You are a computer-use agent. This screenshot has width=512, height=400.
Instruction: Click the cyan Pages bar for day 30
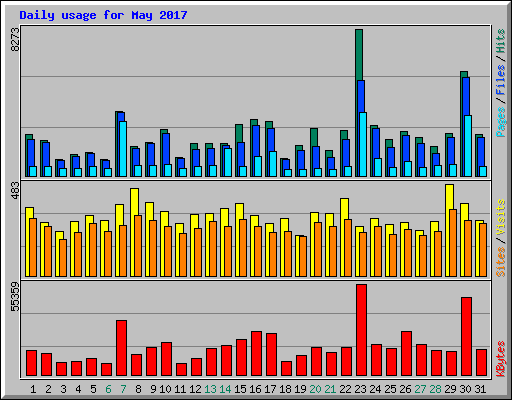(468, 146)
